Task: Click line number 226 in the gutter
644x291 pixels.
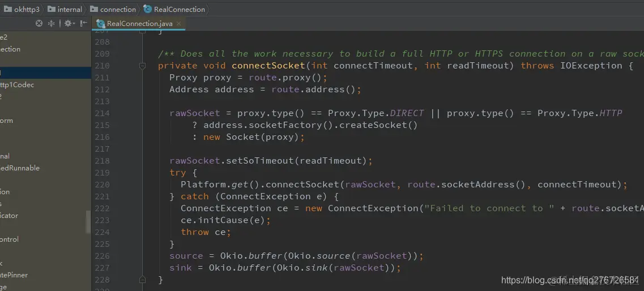Action: pos(102,256)
